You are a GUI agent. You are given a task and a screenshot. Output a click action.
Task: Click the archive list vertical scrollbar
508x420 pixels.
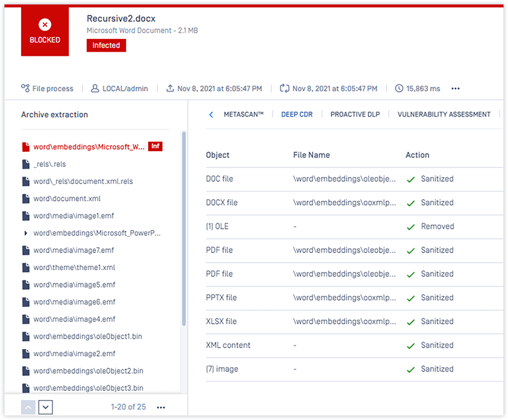(x=184, y=231)
